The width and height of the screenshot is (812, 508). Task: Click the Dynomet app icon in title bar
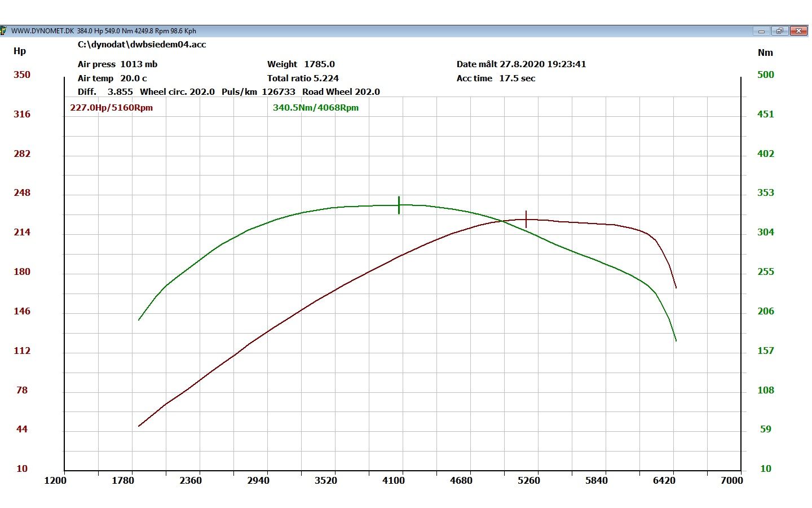tap(3, 30)
